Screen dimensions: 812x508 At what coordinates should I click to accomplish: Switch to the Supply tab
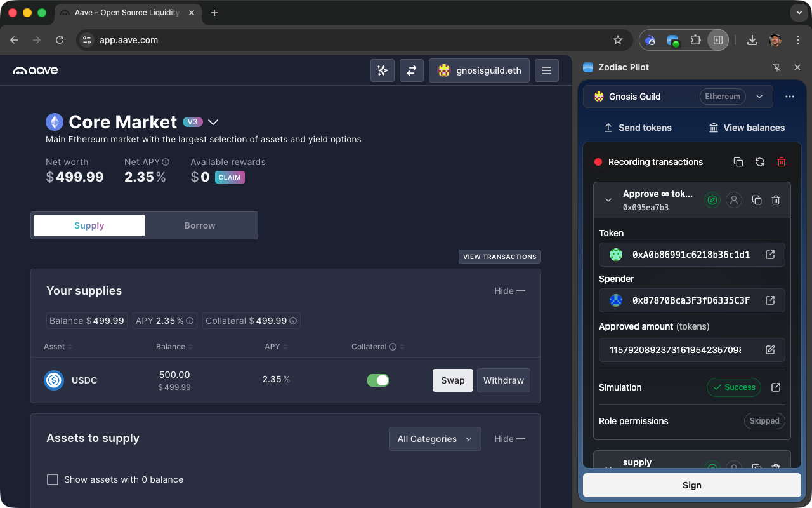pos(89,225)
